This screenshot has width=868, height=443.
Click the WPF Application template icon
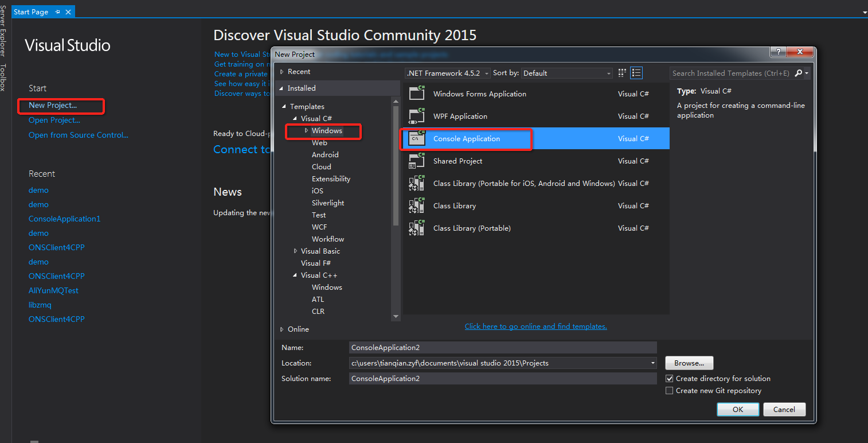click(417, 116)
